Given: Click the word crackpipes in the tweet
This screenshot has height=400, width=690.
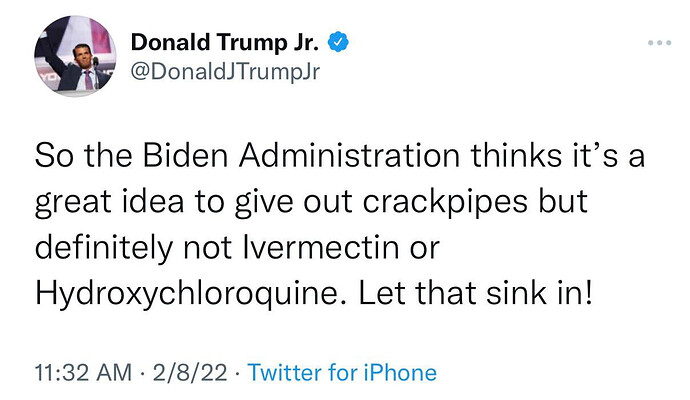Looking at the screenshot, I should 445,202.
